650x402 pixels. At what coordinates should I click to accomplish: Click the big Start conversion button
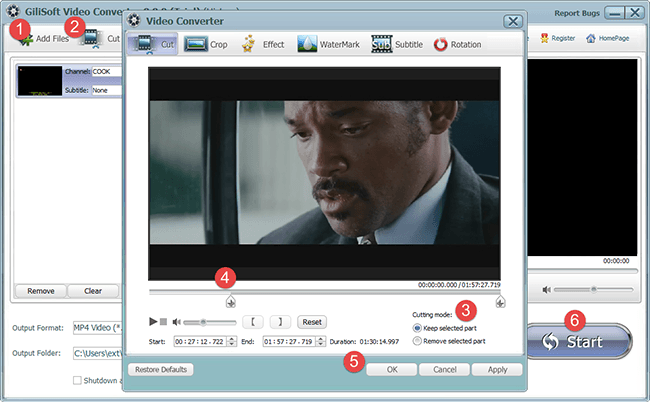579,341
